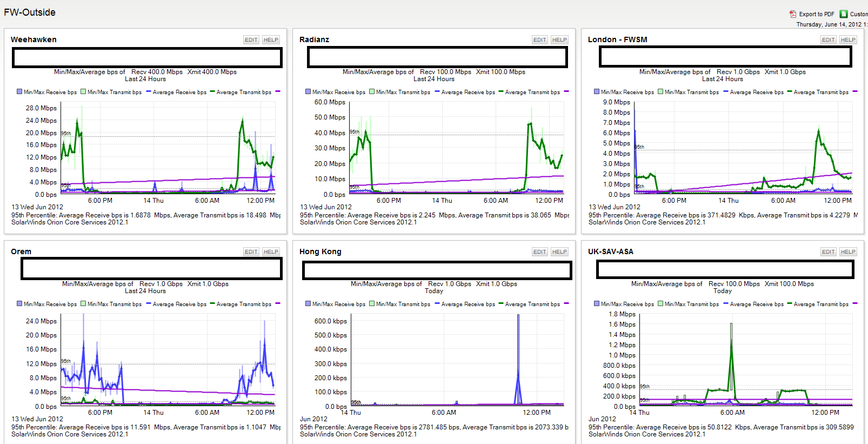Click the London - FWSM panel title
This screenshot has height=444, width=868.
click(x=617, y=39)
